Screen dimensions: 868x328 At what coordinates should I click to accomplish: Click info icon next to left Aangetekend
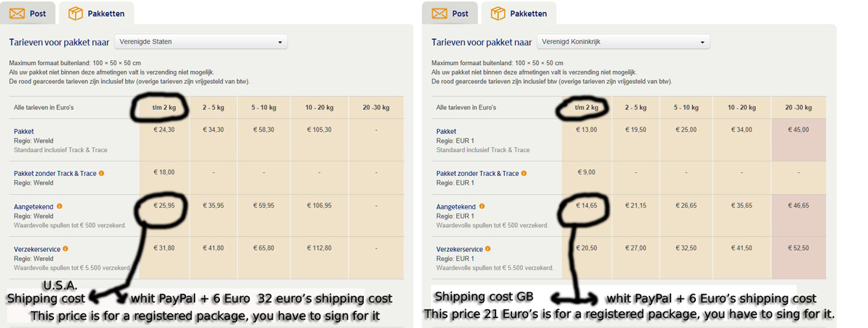pyautogui.click(x=59, y=206)
